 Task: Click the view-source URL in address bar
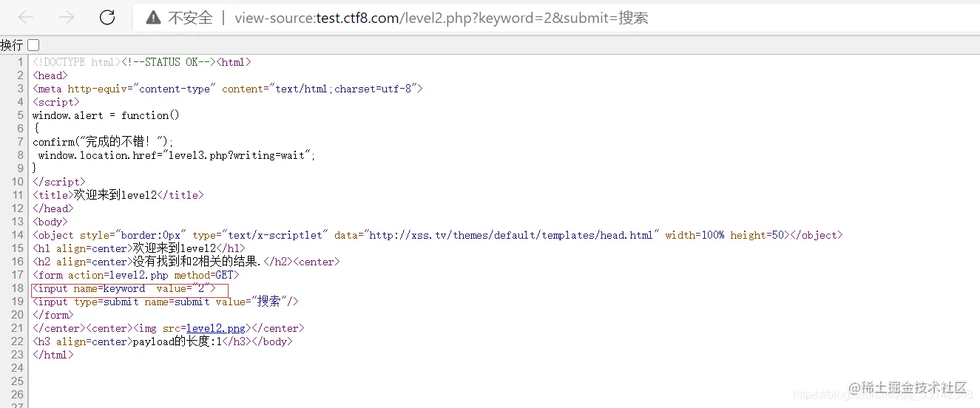[x=442, y=18]
